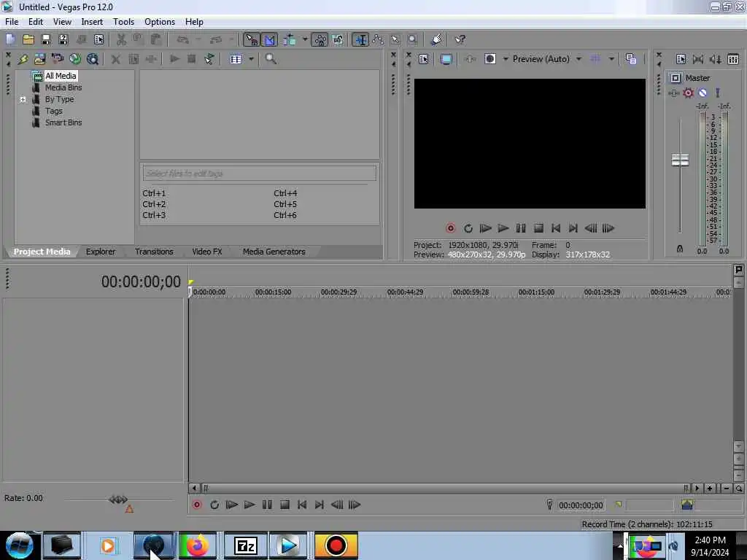The image size is (747, 560).
Task: Select Media Bins in the tree
Action: [x=63, y=87]
